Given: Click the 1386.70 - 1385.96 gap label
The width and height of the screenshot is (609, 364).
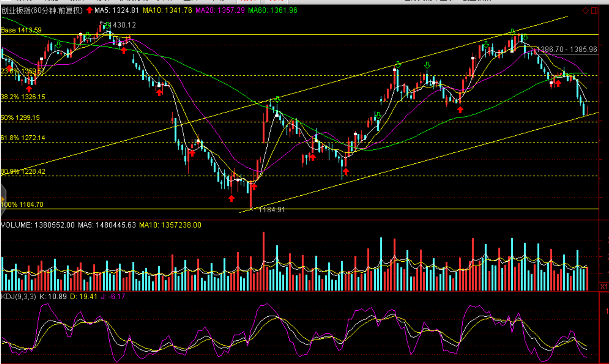Looking at the screenshot, I should click(567, 49).
